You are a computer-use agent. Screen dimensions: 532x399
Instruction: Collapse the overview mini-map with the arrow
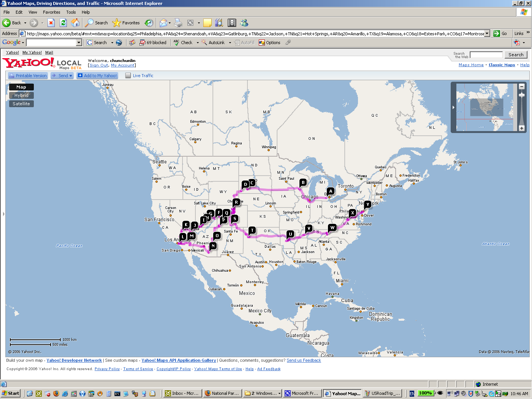[453, 108]
